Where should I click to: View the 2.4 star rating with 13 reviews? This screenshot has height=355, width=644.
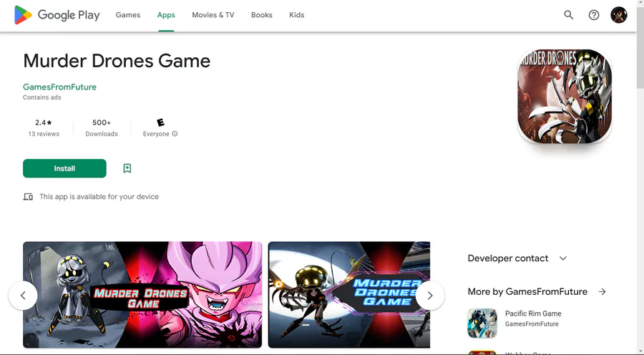pyautogui.click(x=44, y=128)
